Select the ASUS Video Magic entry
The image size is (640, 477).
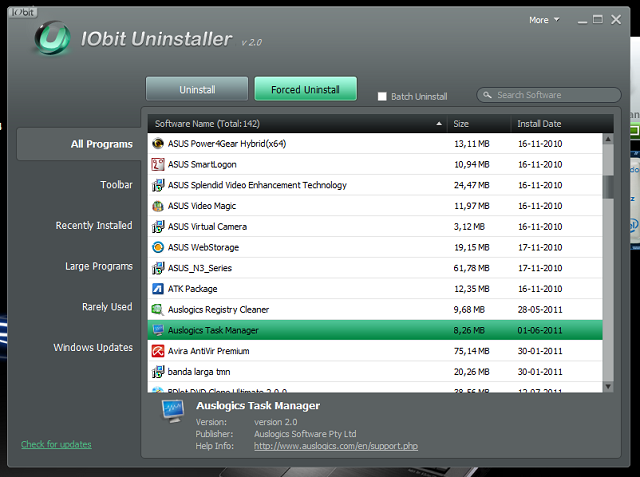point(375,206)
